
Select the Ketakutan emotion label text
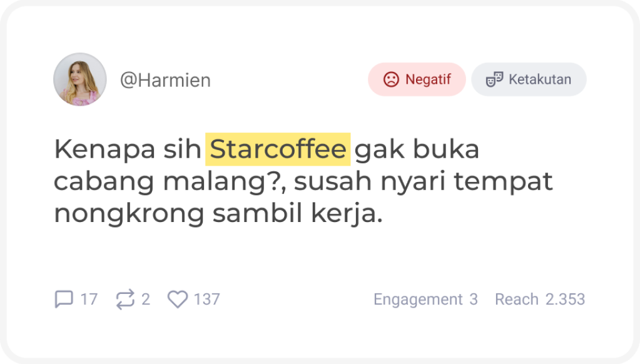(539, 79)
